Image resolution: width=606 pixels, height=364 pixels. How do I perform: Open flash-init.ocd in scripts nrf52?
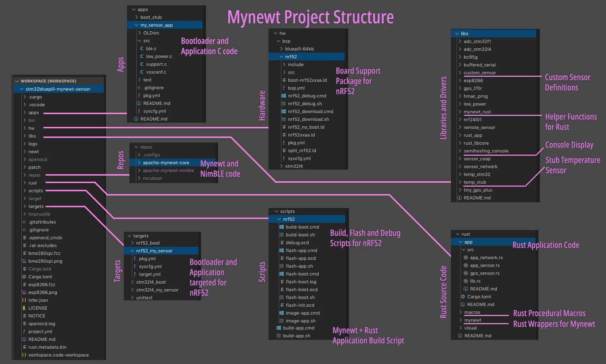click(300, 305)
